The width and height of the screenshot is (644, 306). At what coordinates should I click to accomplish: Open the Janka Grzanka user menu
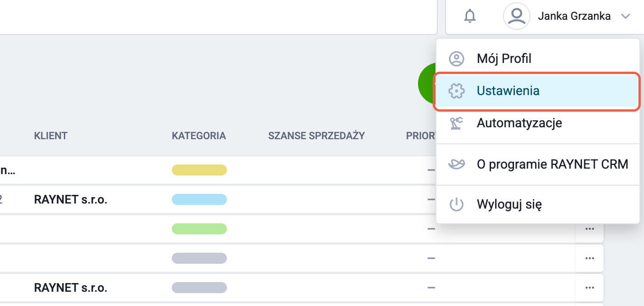574,17
